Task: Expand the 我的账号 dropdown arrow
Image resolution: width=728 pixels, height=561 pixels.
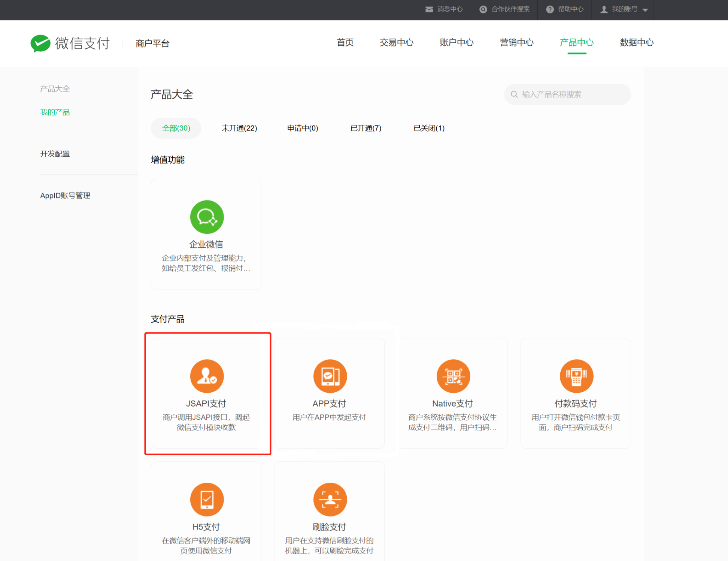Action: click(645, 10)
